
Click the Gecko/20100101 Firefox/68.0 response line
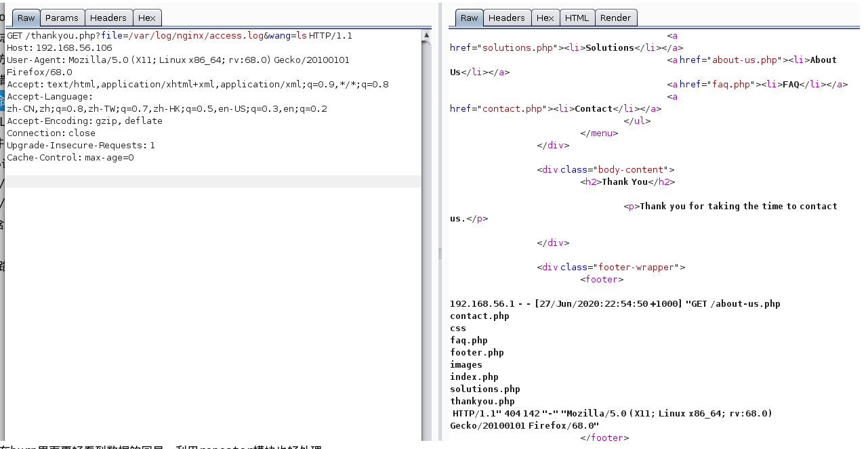[x=524, y=426]
